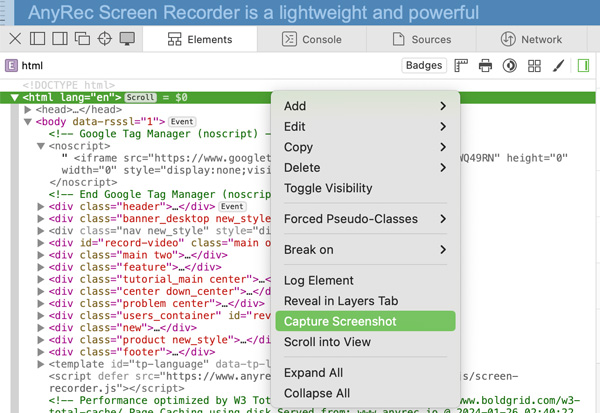This screenshot has width=600, height=413.
Task: Toggle the details sidebar green icon
Action: [x=583, y=65]
